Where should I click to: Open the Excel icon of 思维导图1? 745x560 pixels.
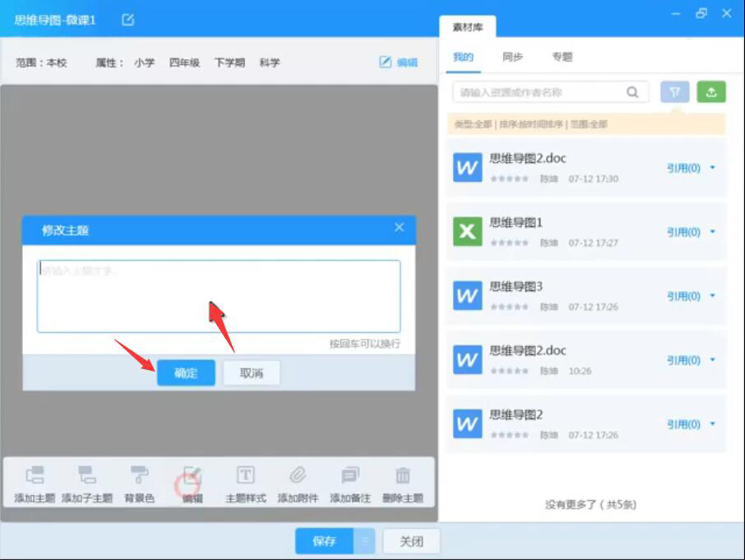(x=468, y=231)
